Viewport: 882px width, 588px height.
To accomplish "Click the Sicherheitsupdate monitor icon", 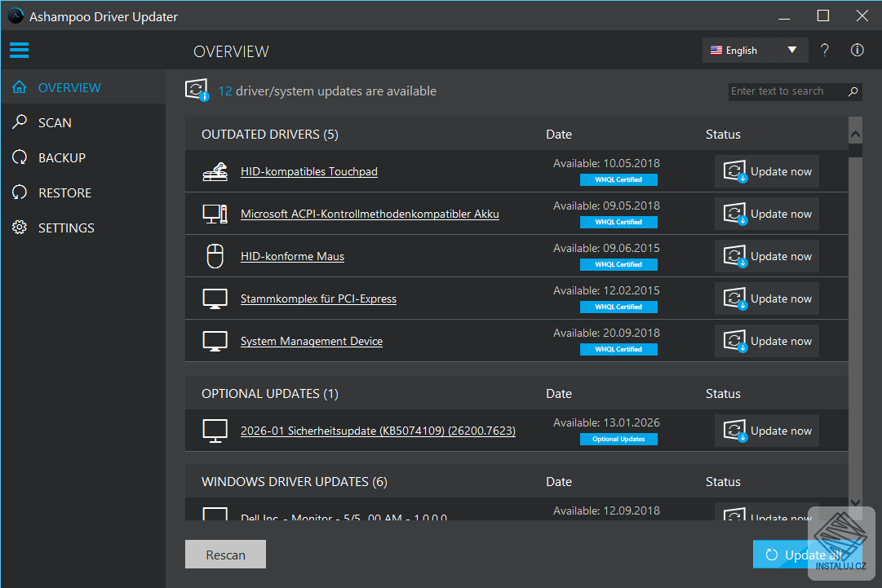I will (215, 431).
